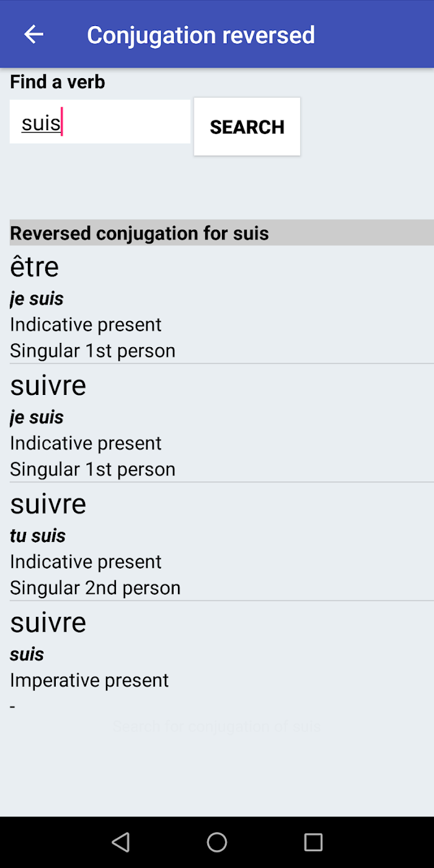Select the first suivre heading
Screen dimensions: 434x868
48,386
